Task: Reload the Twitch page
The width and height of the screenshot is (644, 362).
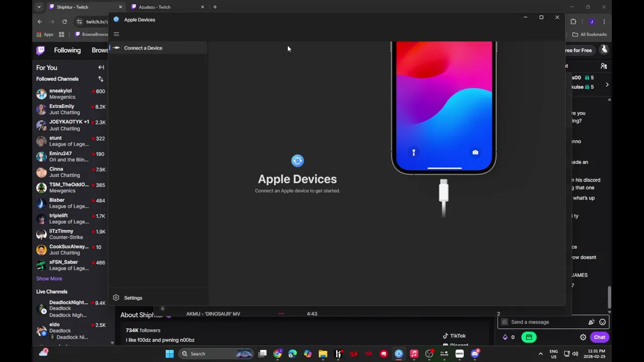Action: [64, 22]
